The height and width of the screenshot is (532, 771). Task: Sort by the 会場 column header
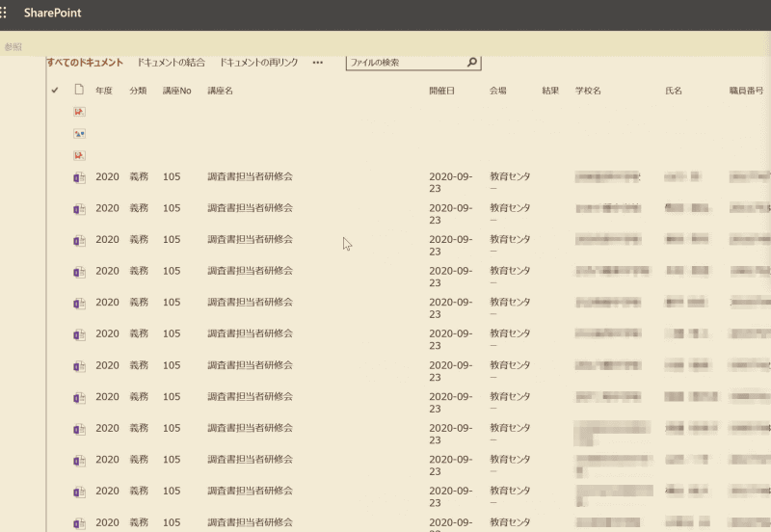click(497, 91)
